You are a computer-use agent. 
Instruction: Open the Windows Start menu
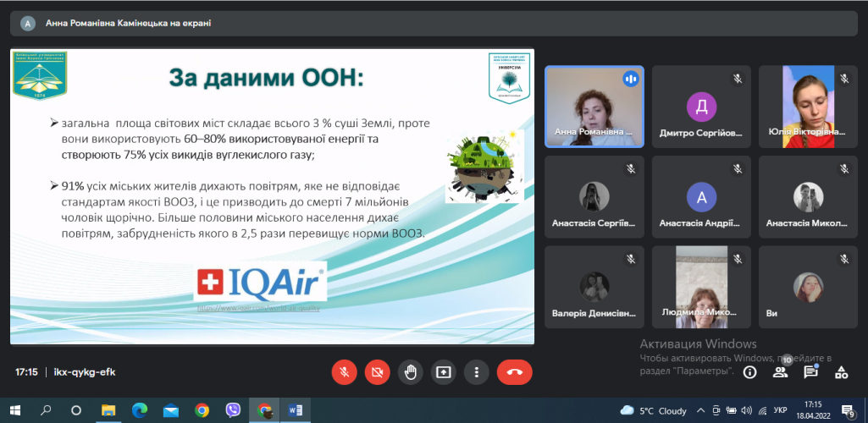point(15,410)
